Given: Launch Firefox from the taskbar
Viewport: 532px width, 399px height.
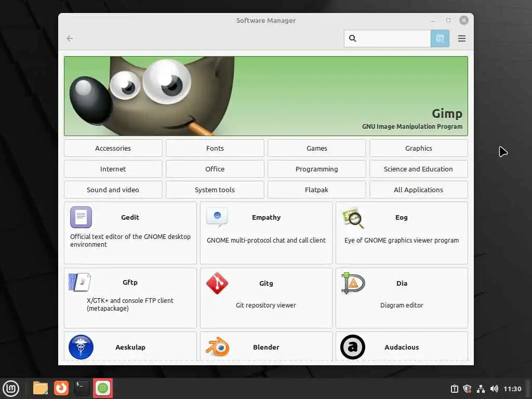Looking at the screenshot, I should point(61,388).
